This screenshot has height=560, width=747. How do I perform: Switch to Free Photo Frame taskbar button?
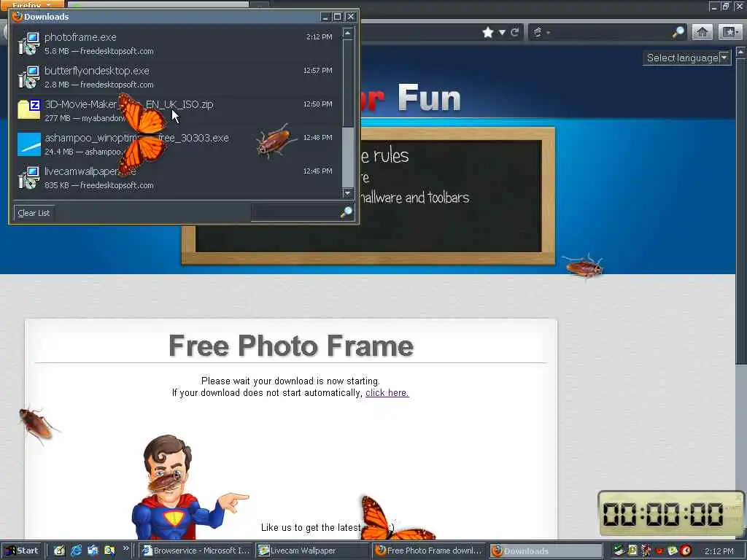(x=429, y=551)
